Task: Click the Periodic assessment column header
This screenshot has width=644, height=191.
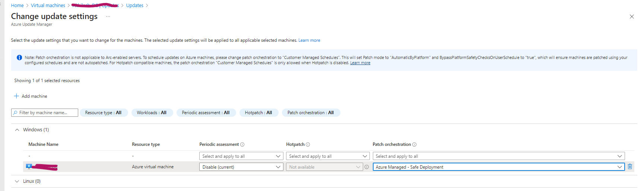Action: tap(219, 144)
